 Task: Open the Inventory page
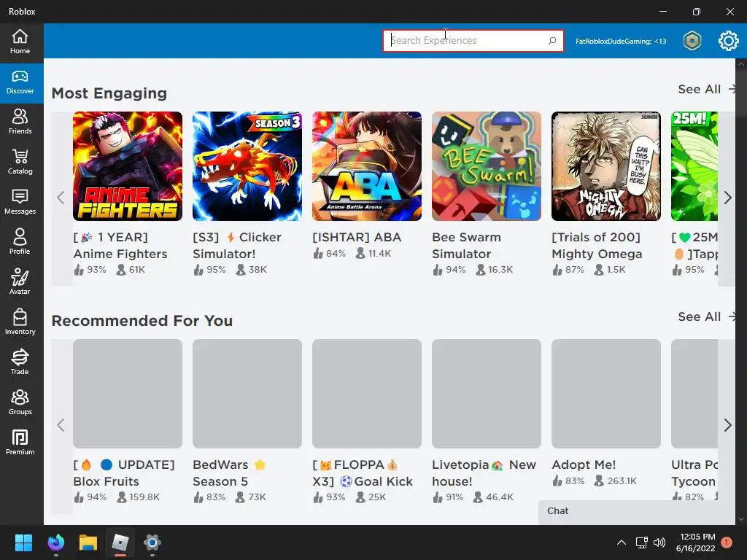(20, 322)
